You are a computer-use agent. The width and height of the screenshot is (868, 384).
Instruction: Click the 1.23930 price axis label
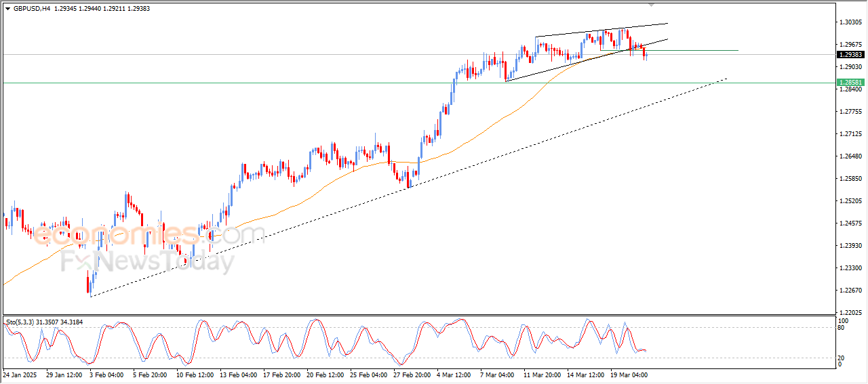pyautogui.click(x=850, y=246)
